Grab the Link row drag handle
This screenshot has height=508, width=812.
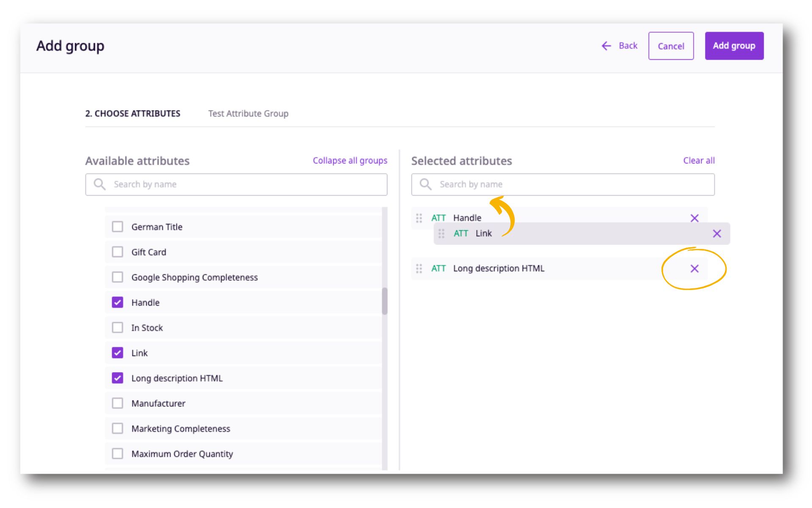tap(441, 234)
